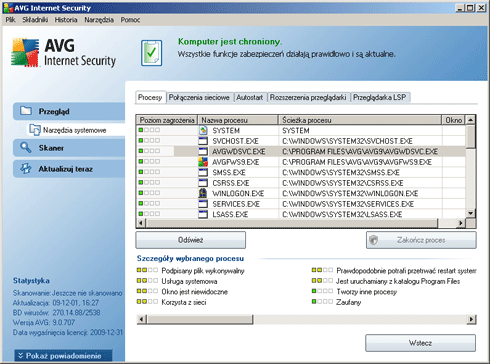Switch to the Połączenia sieciowe tab

[x=199, y=97]
